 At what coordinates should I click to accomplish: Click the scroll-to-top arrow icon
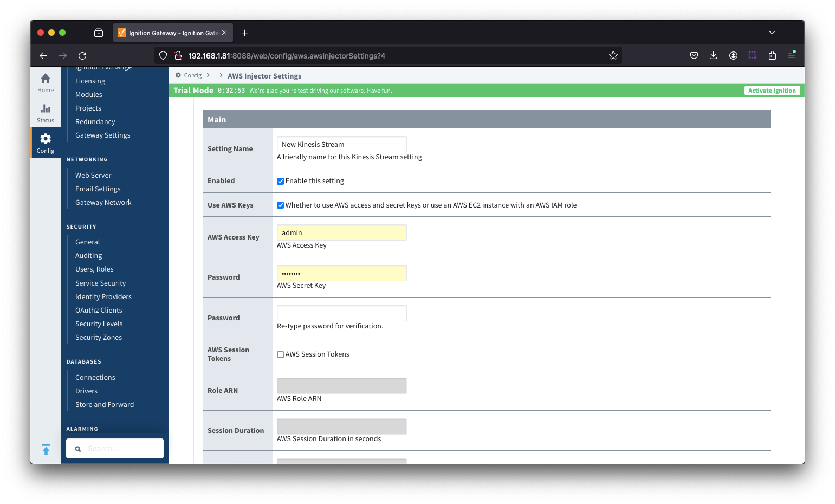click(46, 449)
